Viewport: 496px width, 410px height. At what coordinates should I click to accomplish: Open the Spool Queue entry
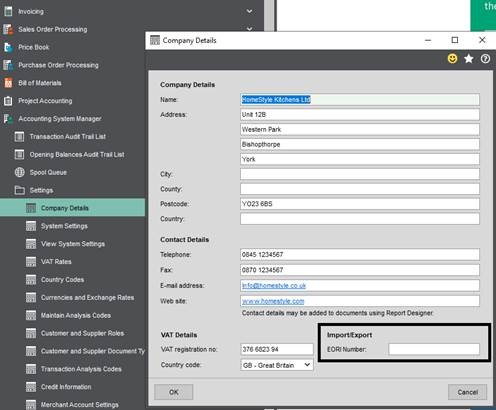coord(48,172)
